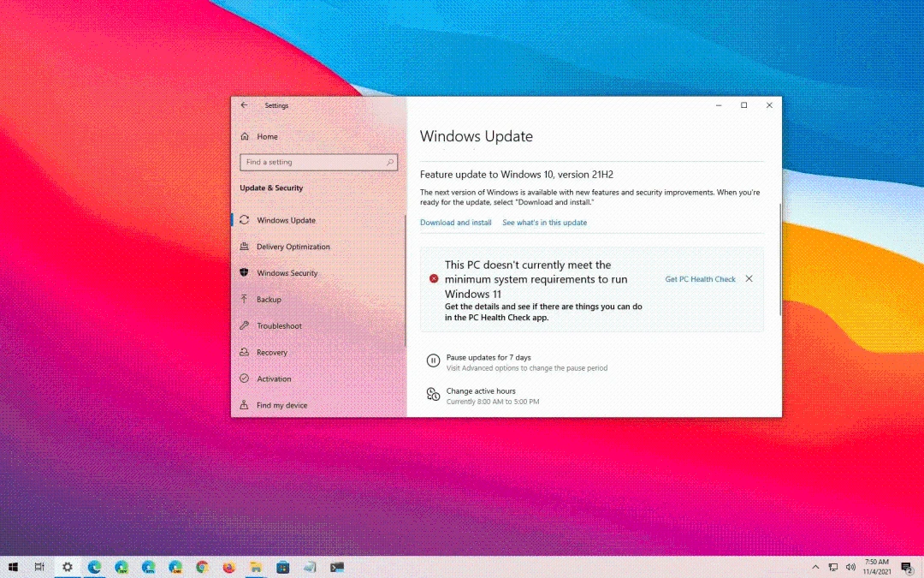Open Microsoft Edge Dev from taskbar
The height and width of the screenshot is (578, 924).
point(121,567)
